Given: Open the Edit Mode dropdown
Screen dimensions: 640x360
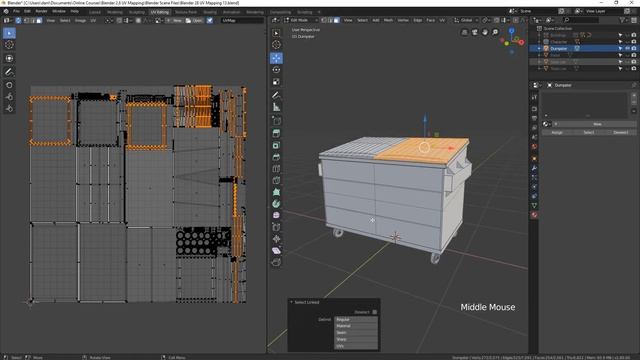Looking at the screenshot, I should (x=301, y=20).
